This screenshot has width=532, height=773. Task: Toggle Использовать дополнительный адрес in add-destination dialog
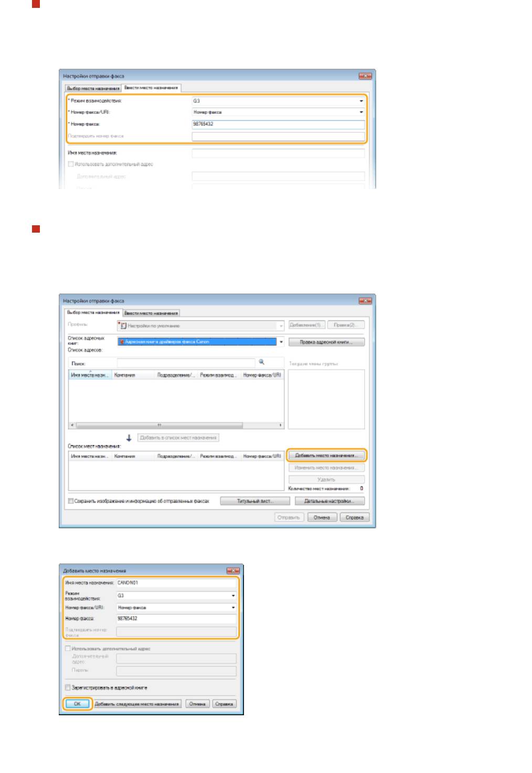click(68, 649)
